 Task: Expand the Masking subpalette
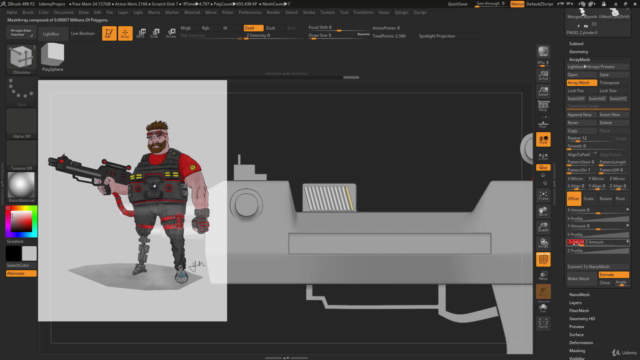[577, 351]
